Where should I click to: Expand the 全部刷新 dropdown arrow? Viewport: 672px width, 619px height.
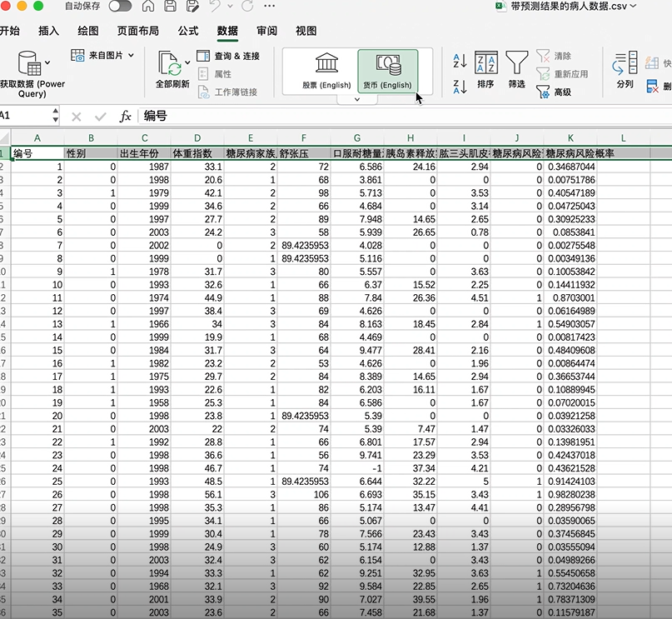click(187, 62)
